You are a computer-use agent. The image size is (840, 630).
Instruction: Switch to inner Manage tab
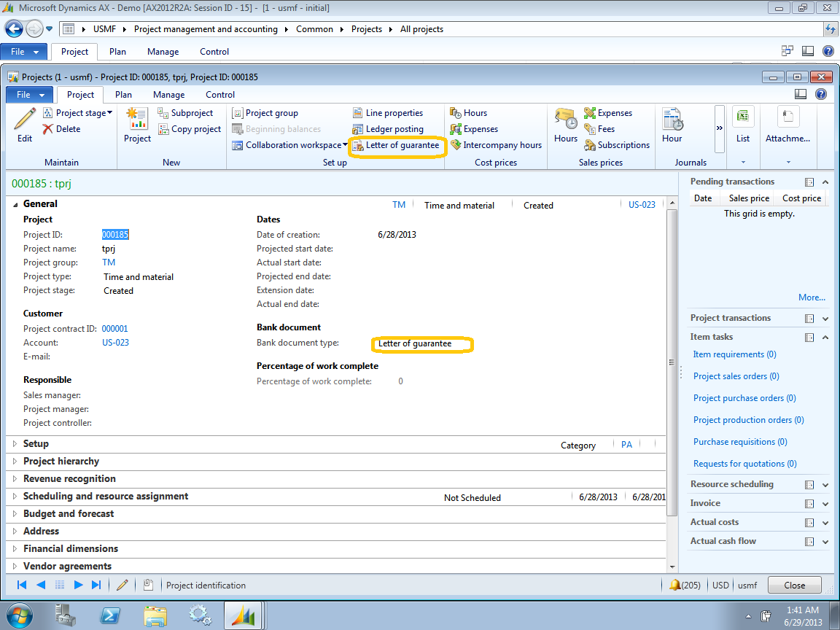click(x=168, y=95)
